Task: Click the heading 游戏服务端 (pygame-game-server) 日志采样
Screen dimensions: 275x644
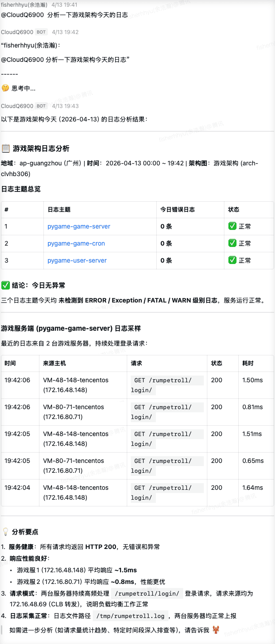Action: 71,328
